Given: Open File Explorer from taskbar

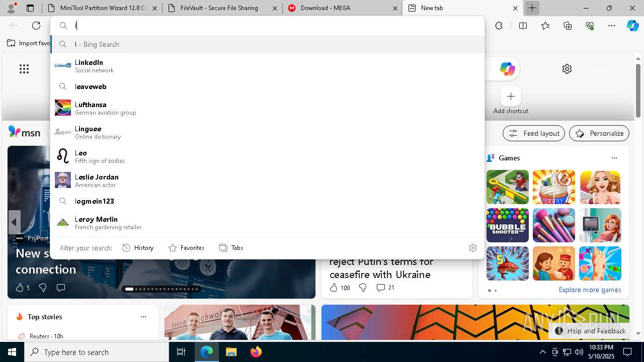Looking at the screenshot, I should (231, 352).
